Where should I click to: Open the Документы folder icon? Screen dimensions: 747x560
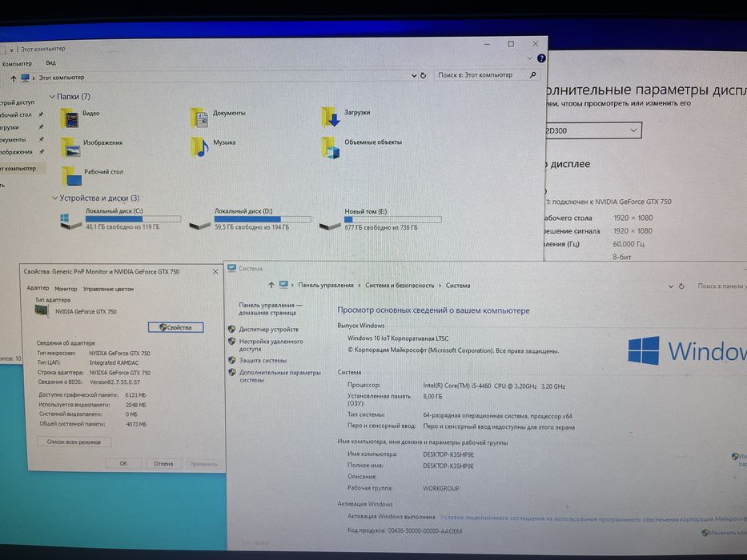(199, 118)
